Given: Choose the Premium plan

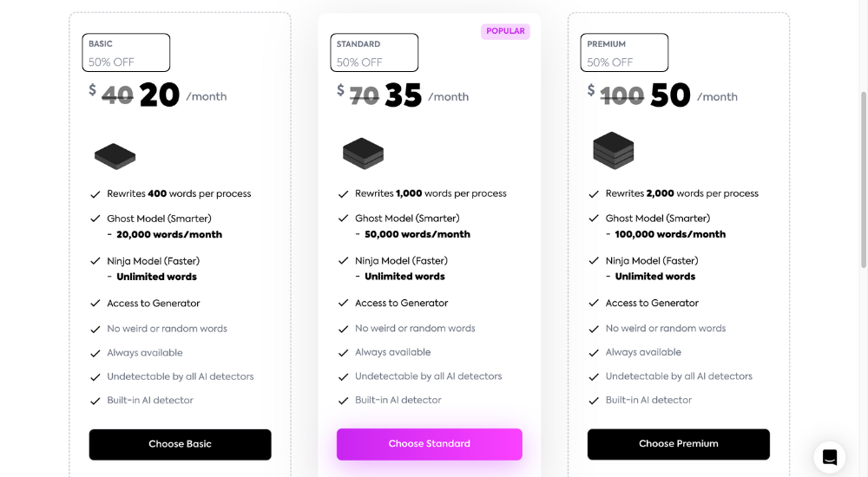Looking at the screenshot, I should (678, 444).
